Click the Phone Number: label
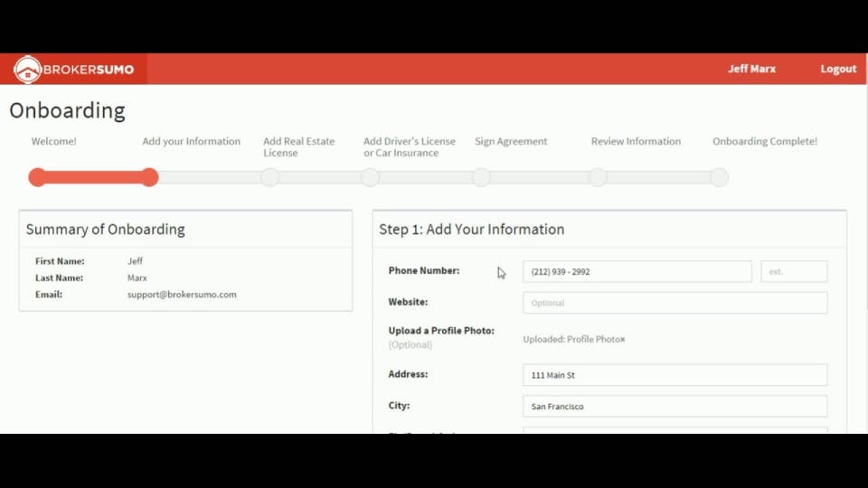 tap(424, 270)
